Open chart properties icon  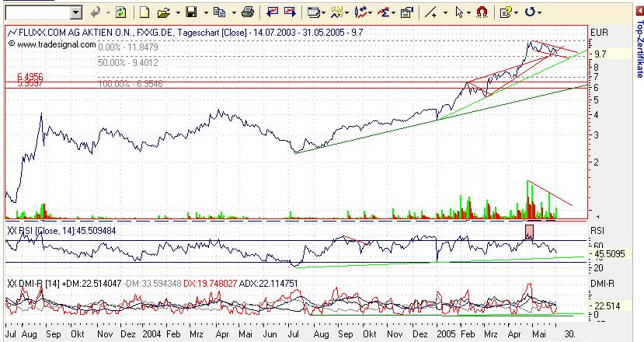coord(406,12)
